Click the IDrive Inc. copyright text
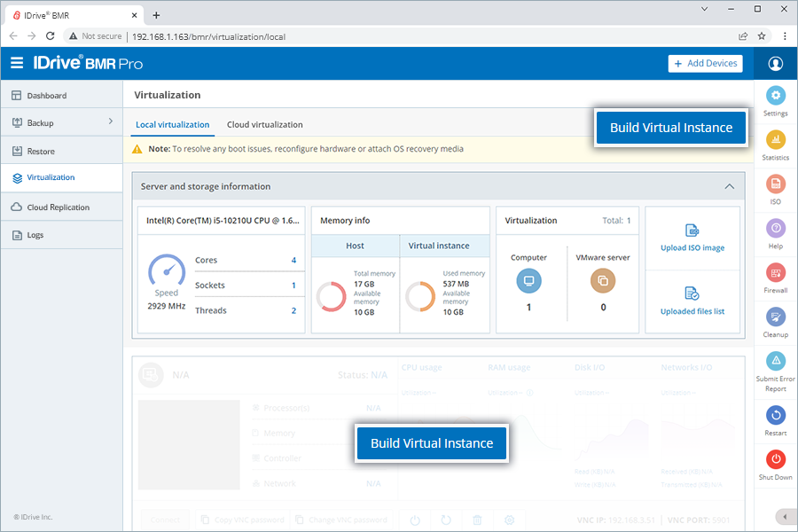798x532 pixels. [33, 517]
